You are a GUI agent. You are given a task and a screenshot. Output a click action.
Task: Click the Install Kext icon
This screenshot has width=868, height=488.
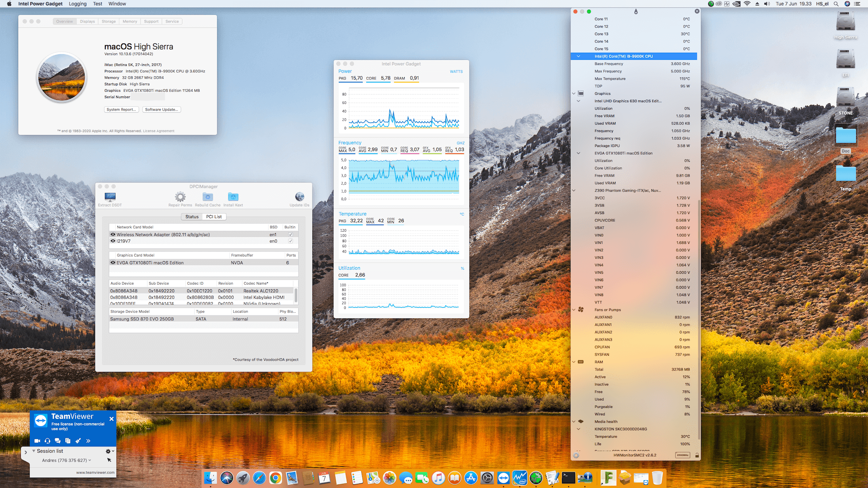[233, 197]
